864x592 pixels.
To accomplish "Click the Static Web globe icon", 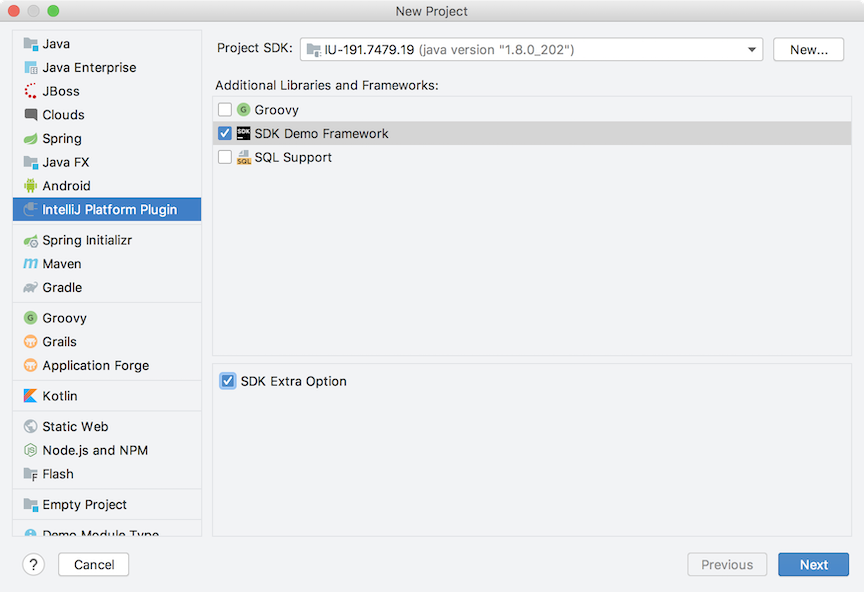I will 30,427.
